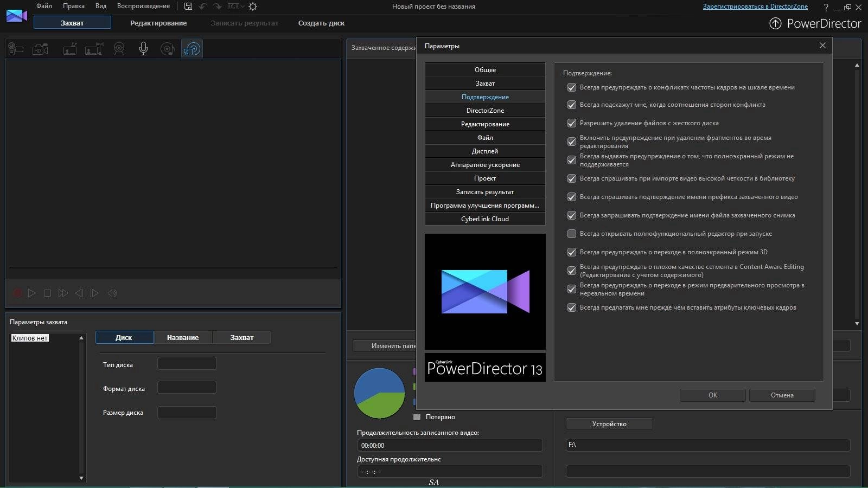Image resolution: width=868 pixels, height=488 pixels.
Task: Click the fast forward button in preview controls
Action: click(x=63, y=293)
